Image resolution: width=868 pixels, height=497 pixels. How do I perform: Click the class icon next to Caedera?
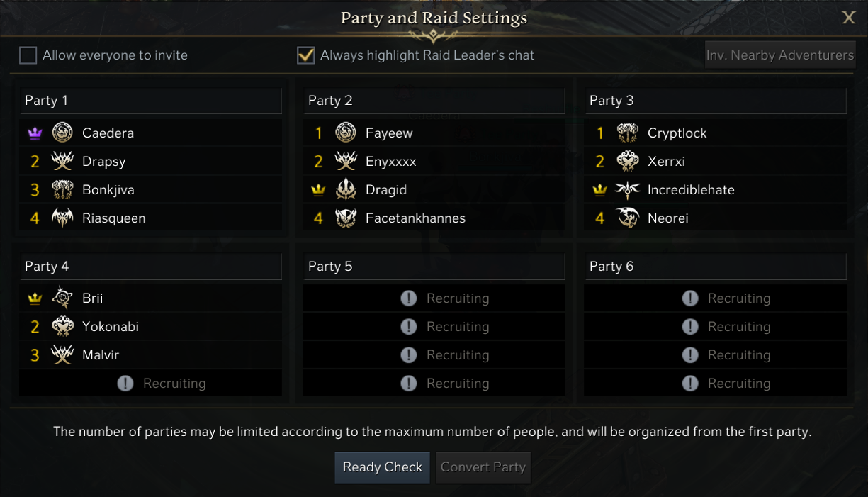coord(62,133)
